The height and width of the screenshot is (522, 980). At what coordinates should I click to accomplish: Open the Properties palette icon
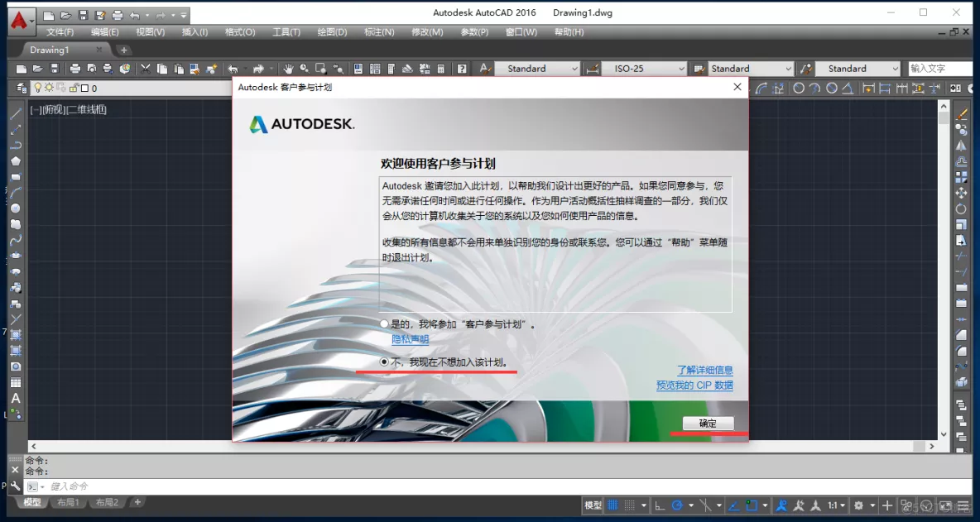pyautogui.click(x=358, y=69)
